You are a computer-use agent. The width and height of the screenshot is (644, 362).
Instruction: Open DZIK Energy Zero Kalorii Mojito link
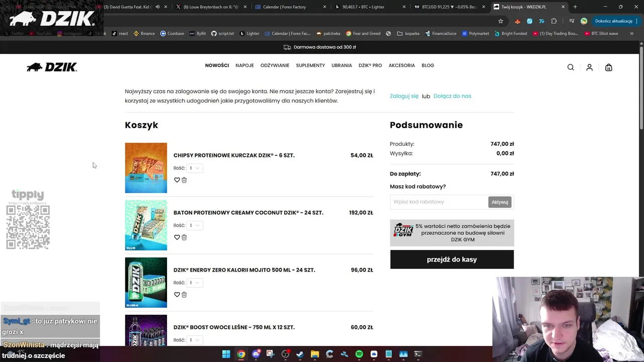pyautogui.click(x=245, y=270)
